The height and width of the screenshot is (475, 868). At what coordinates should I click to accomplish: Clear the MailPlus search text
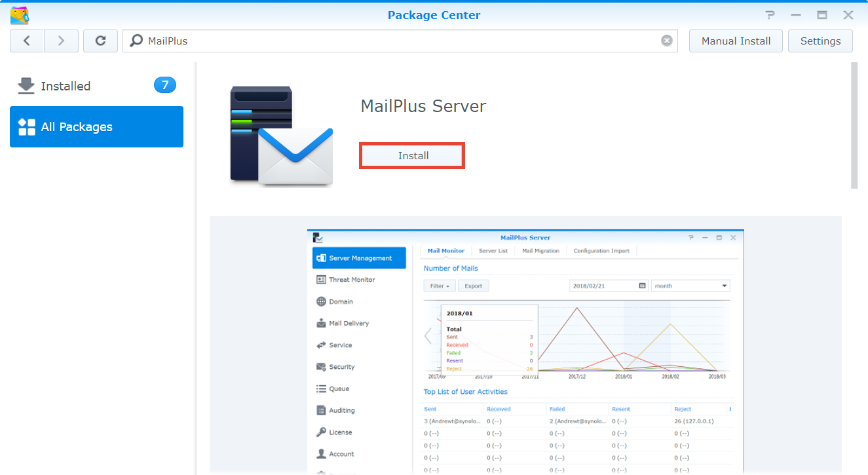[x=667, y=41]
